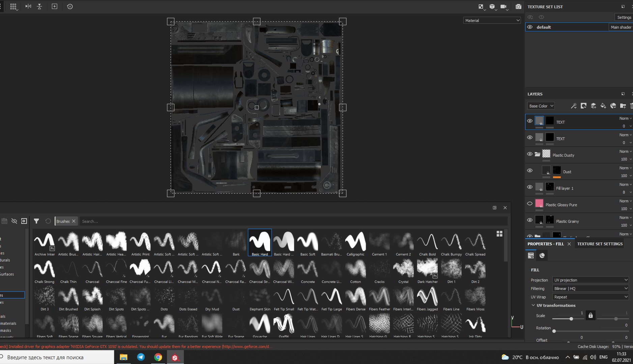Select the Plastic Dusty folder layer
Image resolution: width=633 pixels, height=364 pixels.
tap(579, 155)
